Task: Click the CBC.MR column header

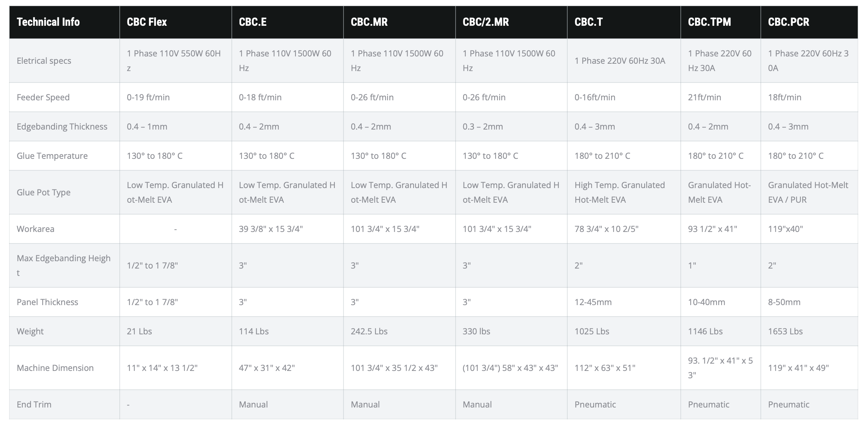Action: (x=369, y=22)
